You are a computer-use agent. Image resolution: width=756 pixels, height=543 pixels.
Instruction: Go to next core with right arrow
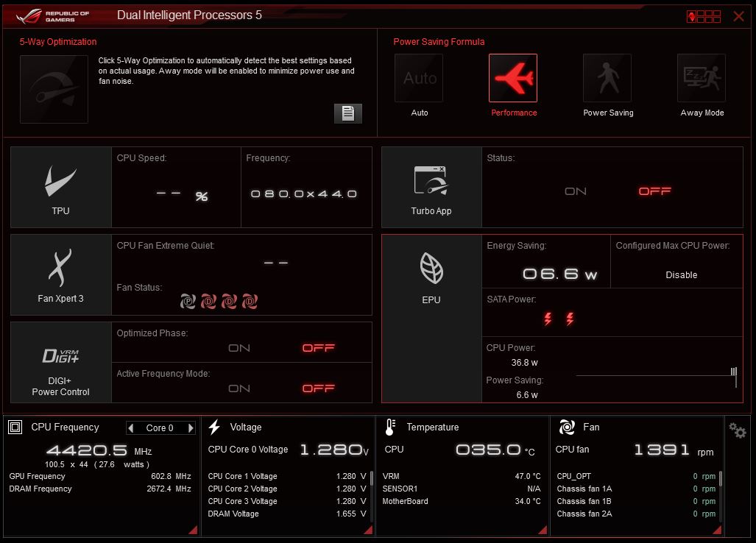tap(191, 428)
